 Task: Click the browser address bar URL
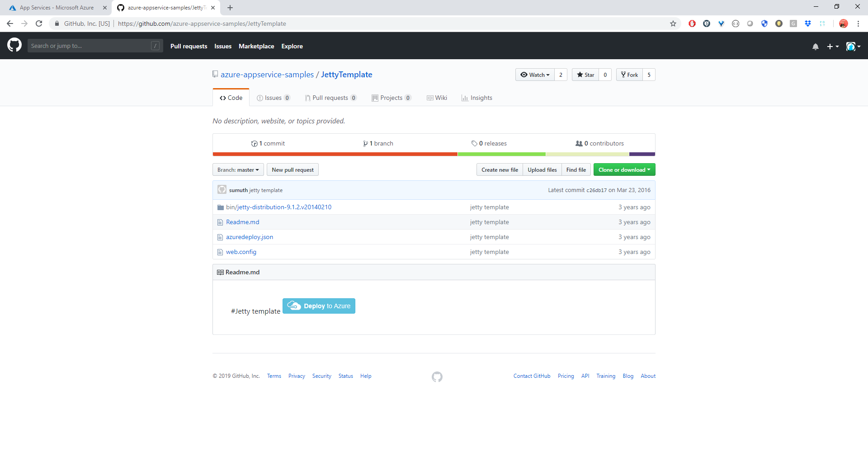pos(202,23)
